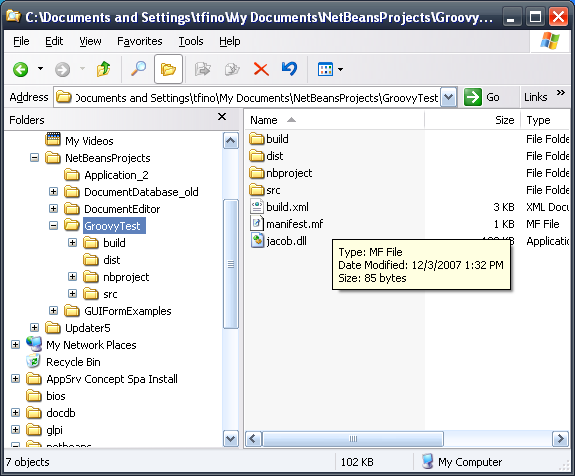
Task: Open the View menu
Action: [90, 41]
